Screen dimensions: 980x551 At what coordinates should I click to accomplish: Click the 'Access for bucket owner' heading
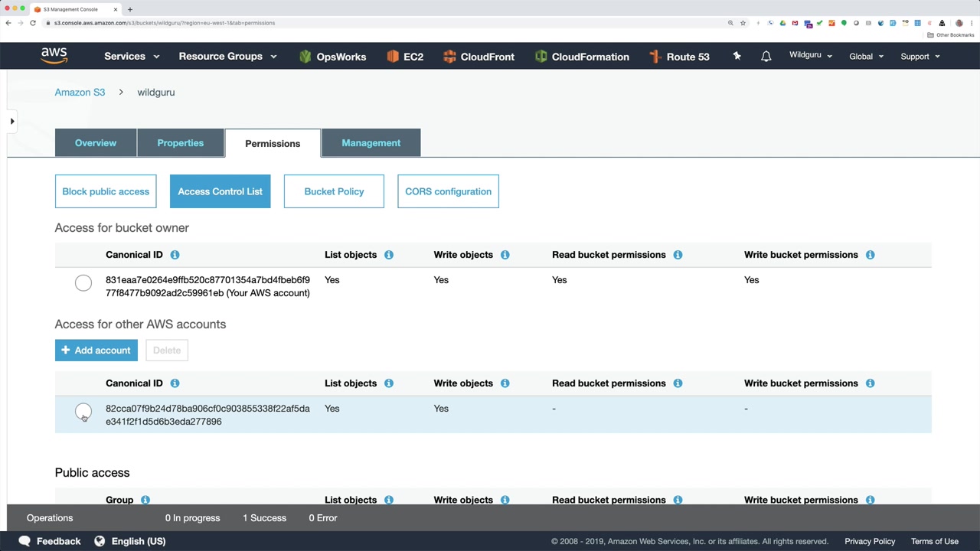[x=122, y=228]
